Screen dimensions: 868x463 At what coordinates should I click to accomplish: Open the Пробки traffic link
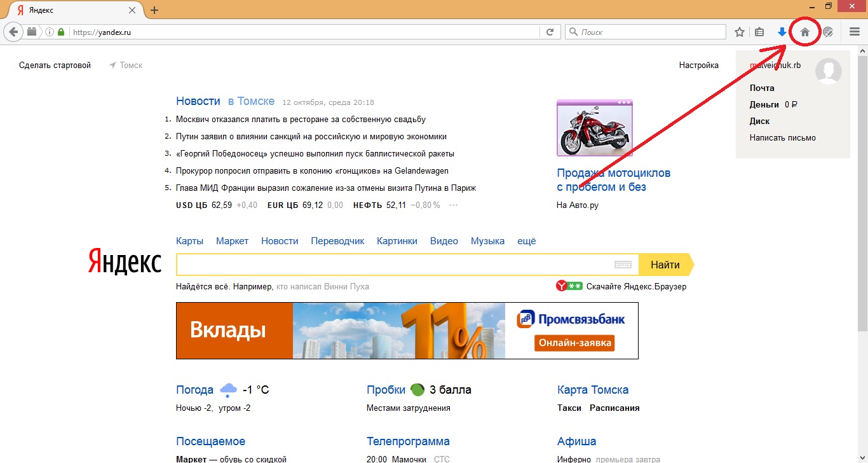tap(386, 390)
